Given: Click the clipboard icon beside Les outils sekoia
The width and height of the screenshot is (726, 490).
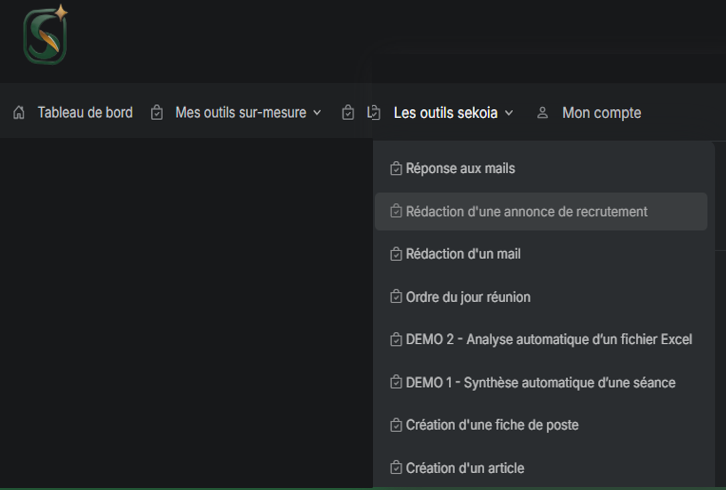Looking at the screenshot, I should 374,113.
